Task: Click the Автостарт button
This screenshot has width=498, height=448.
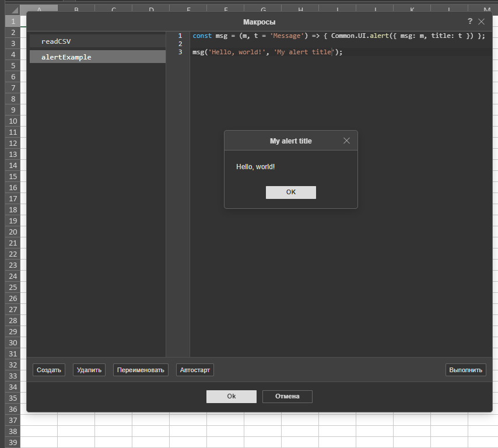Action: click(x=195, y=370)
